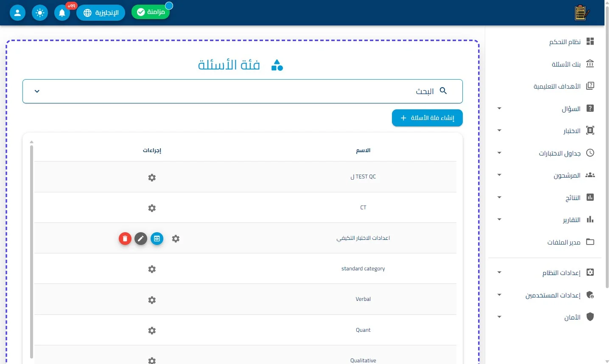Click the dashboard grid icon
Viewport: 610px width, 364px height.
[x=590, y=41]
